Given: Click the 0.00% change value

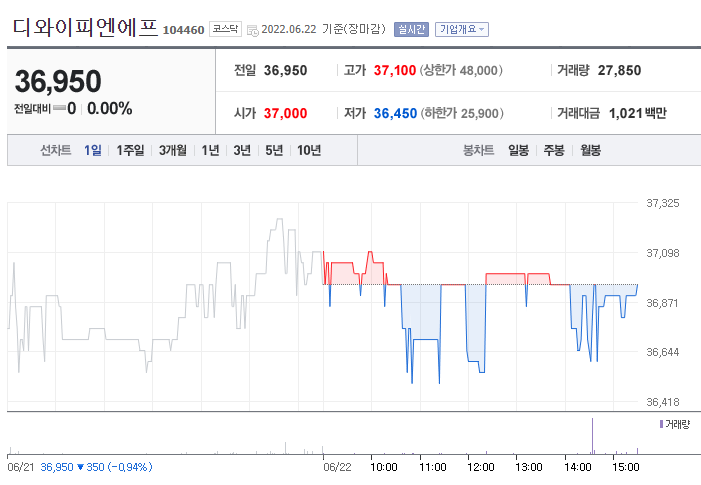Looking at the screenshot, I should pos(110,109).
